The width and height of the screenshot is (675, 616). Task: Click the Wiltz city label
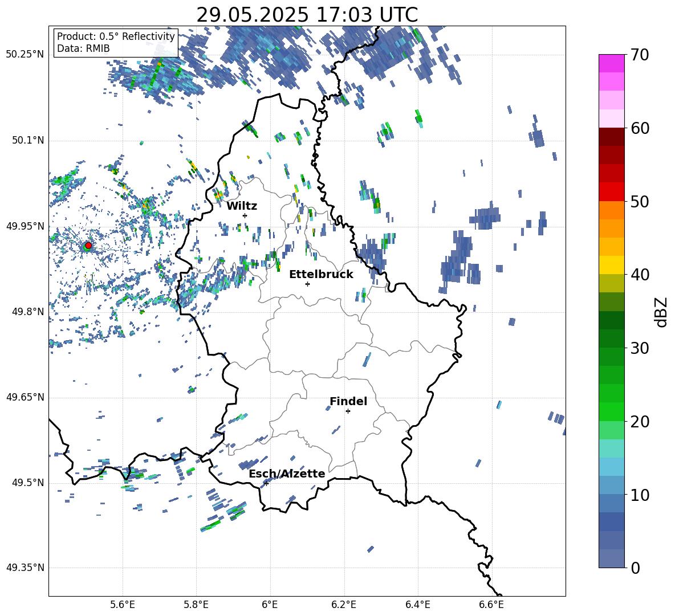pyautogui.click(x=242, y=206)
